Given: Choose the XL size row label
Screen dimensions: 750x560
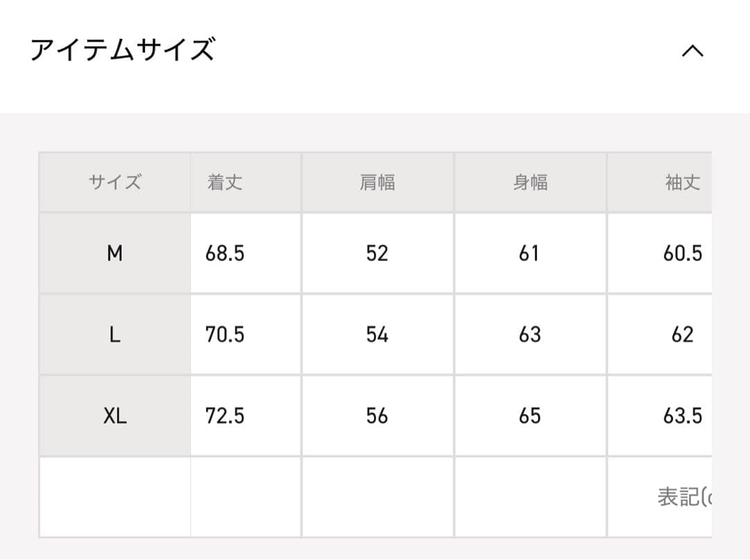Looking at the screenshot, I should pos(115,416).
